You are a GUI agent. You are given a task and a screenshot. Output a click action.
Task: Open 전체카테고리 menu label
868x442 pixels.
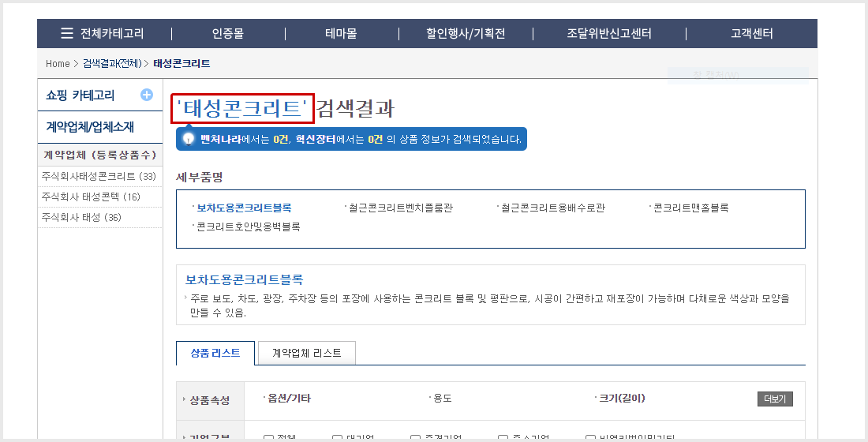click(x=112, y=33)
